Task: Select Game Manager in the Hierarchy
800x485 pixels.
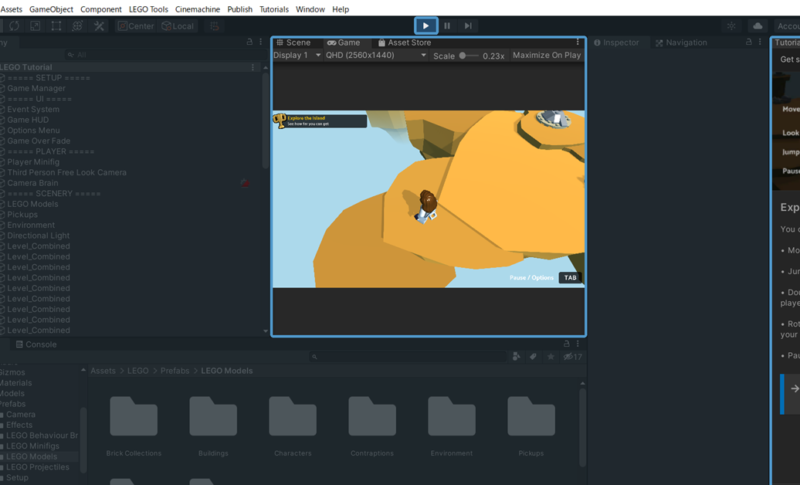Action: pyautogui.click(x=36, y=88)
